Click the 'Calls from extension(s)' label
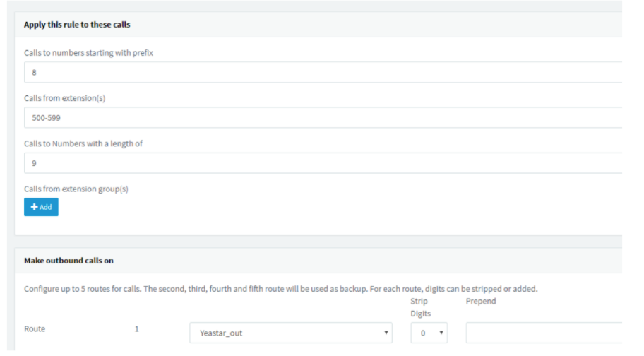 [64, 98]
